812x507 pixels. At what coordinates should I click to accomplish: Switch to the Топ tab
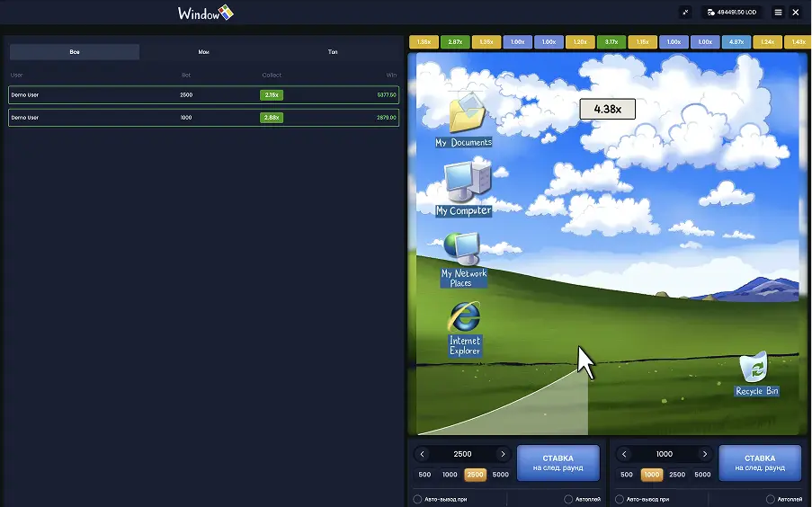click(x=333, y=52)
